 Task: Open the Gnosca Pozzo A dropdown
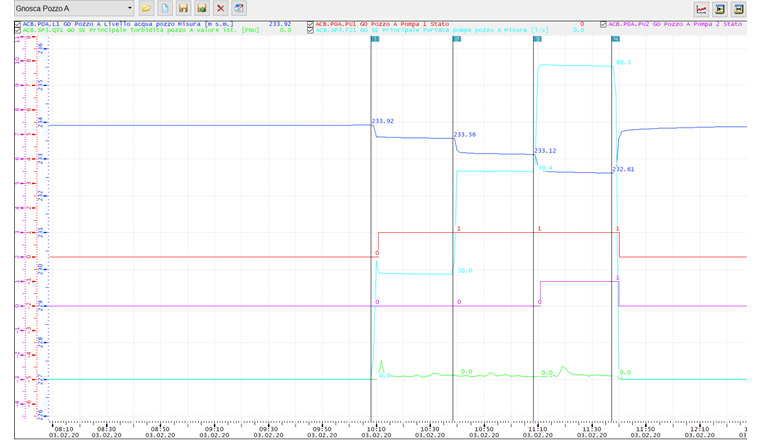[x=74, y=8]
